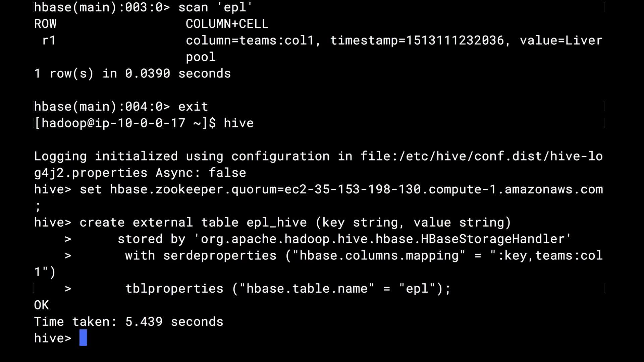Click the 'create external table' statement text
Screen dimensions: 644x362
159,223
